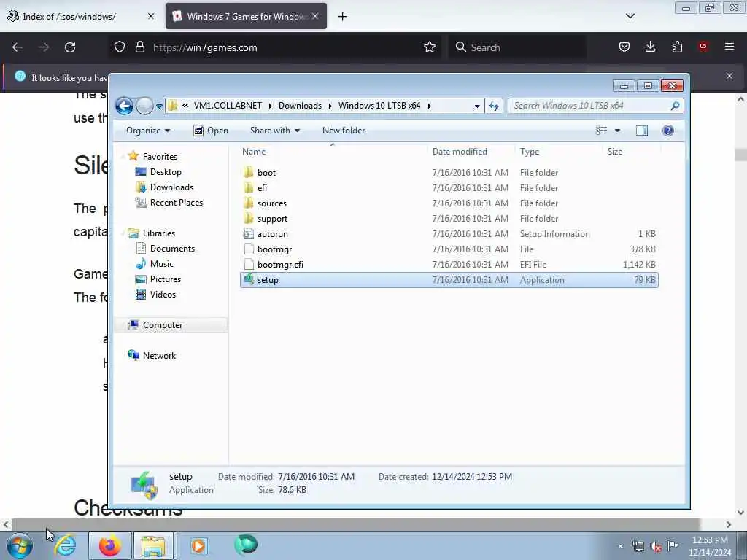Open a new Firefox tab
The height and width of the screenshot is (560, 747).
[x=343, y=17]
